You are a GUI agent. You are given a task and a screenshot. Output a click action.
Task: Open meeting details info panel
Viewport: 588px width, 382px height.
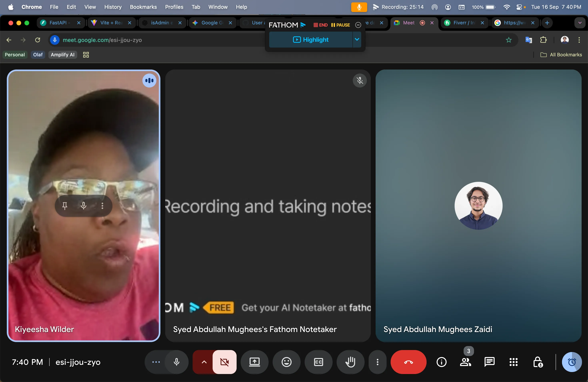coord(441,362)
